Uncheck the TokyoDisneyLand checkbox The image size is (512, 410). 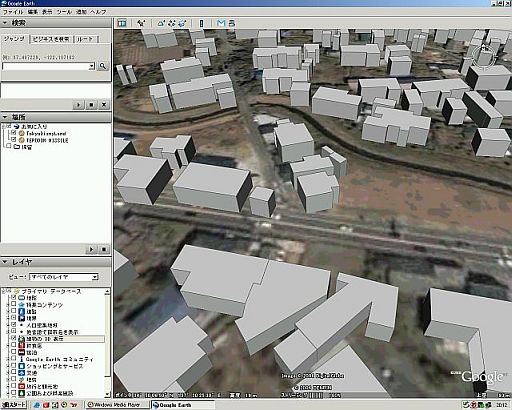[x=13, y=133]
